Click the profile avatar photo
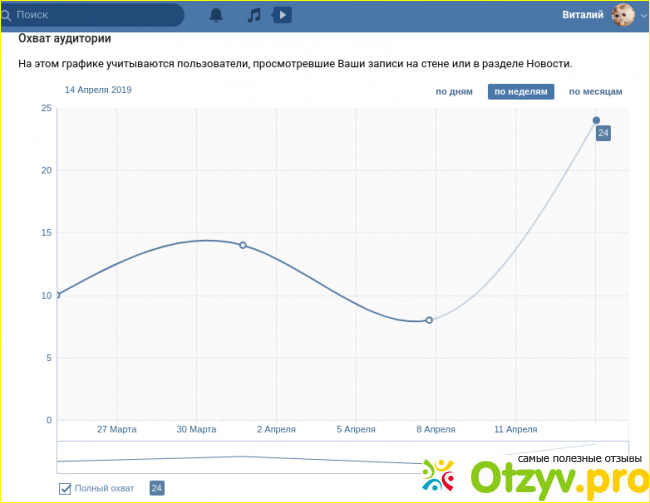 click(624, 15)
